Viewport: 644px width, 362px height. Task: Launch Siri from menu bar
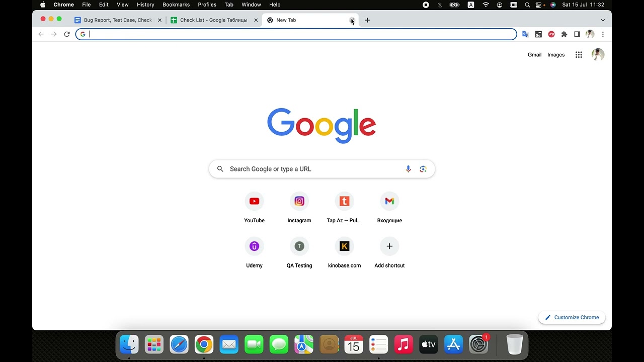(x=553, y=5)
